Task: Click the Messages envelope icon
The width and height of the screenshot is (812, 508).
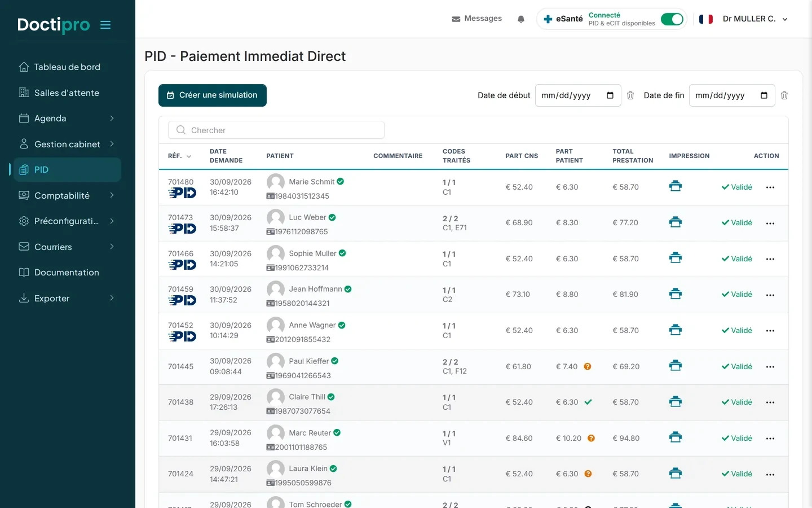Action: pyautogui.click(x=456, y=19)
